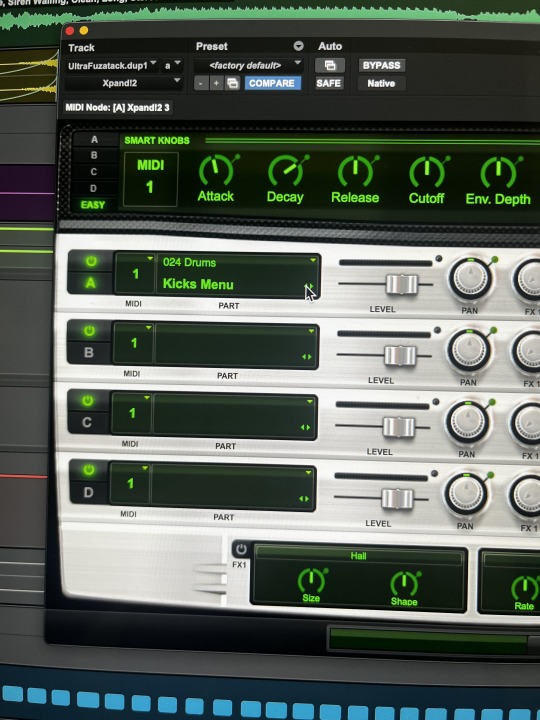Click the Hall reverb Shape knob
Screen dimensions: 540x720
pos(404,583)
